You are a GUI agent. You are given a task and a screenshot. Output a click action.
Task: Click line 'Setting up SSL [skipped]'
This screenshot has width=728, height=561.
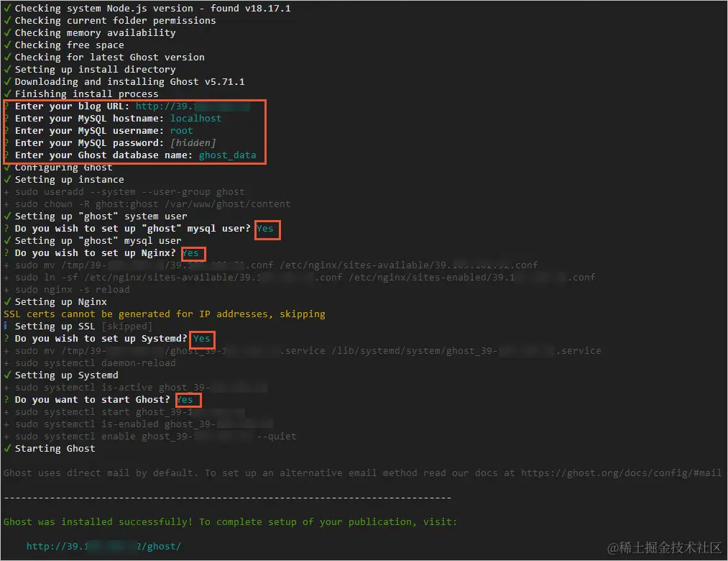point(78,327)
